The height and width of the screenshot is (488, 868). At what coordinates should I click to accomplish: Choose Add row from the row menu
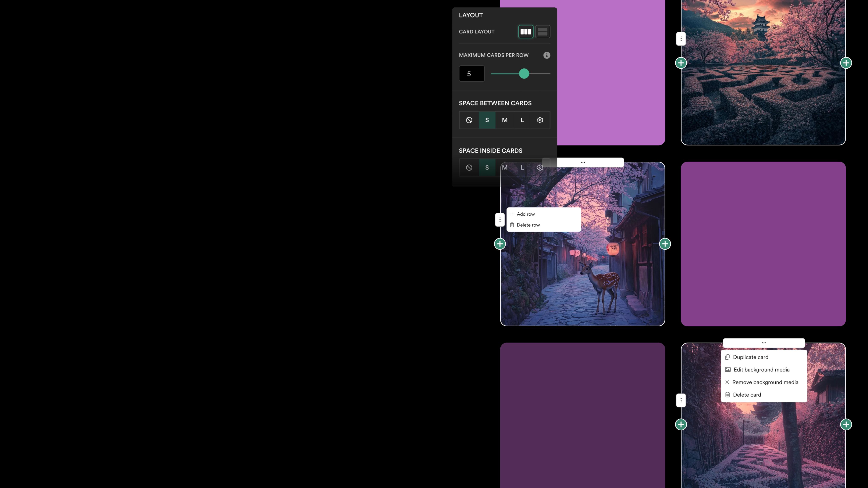pos(525,214)
